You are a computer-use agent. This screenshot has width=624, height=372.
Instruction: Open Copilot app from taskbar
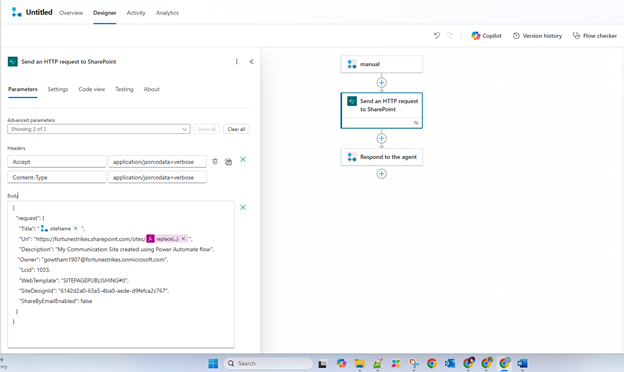pos(341,363)
